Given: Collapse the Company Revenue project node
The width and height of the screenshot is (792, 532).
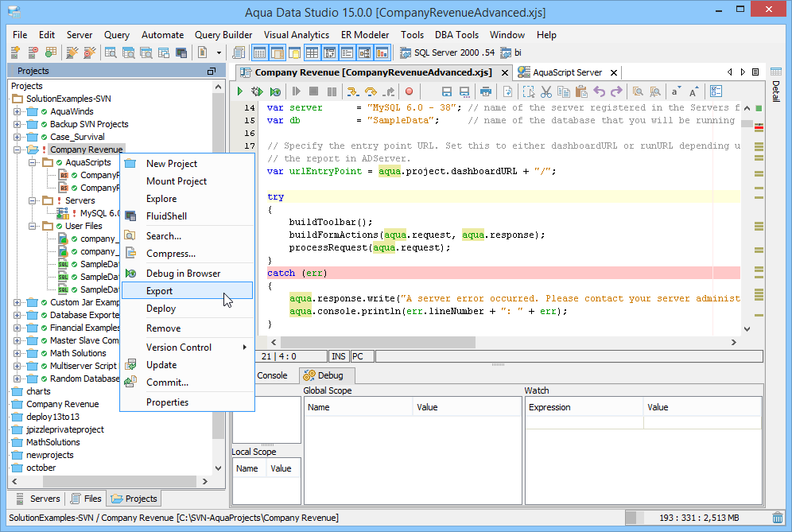Looking at the screenshot, I should 17,150.
